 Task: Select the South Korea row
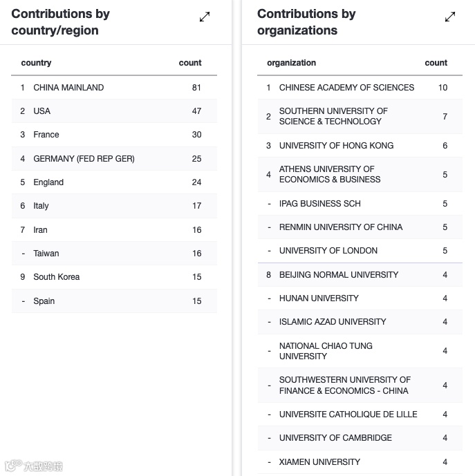(57, 277)
